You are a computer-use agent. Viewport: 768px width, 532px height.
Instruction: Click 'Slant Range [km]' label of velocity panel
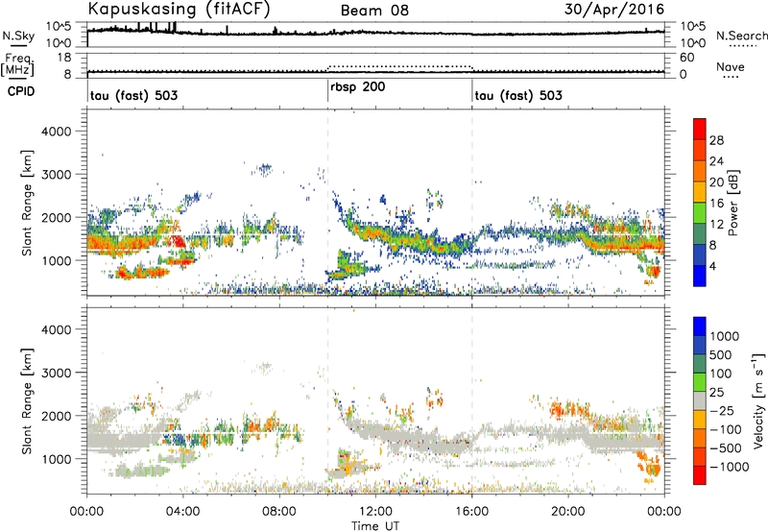(27, 401)
